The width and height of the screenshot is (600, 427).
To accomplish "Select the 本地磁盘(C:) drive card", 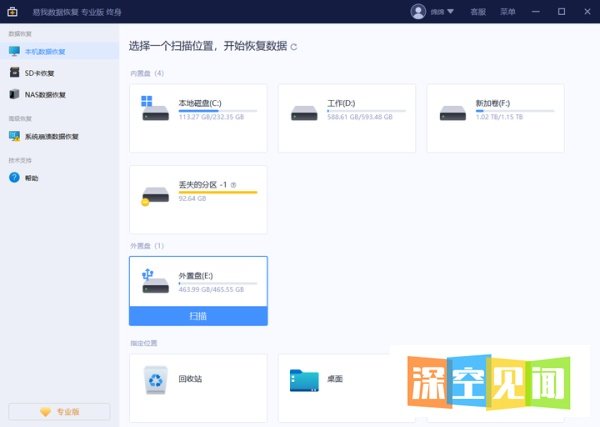I will [x=198, y=118].
